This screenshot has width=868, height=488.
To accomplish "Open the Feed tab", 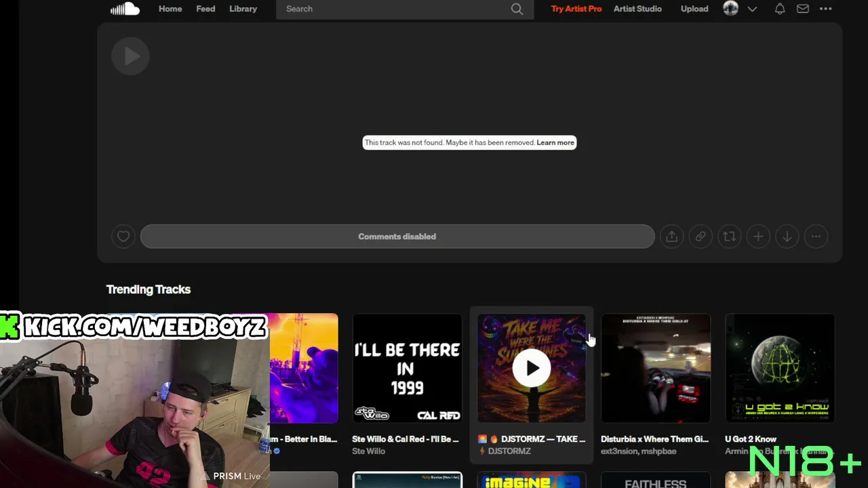I will [205, 9].
